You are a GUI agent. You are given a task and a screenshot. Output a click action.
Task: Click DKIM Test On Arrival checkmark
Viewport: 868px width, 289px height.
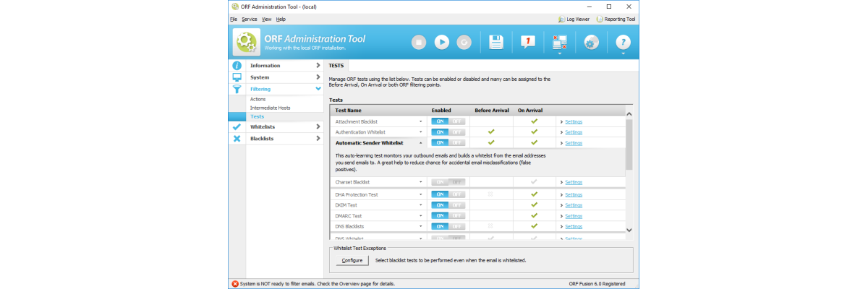534,205
